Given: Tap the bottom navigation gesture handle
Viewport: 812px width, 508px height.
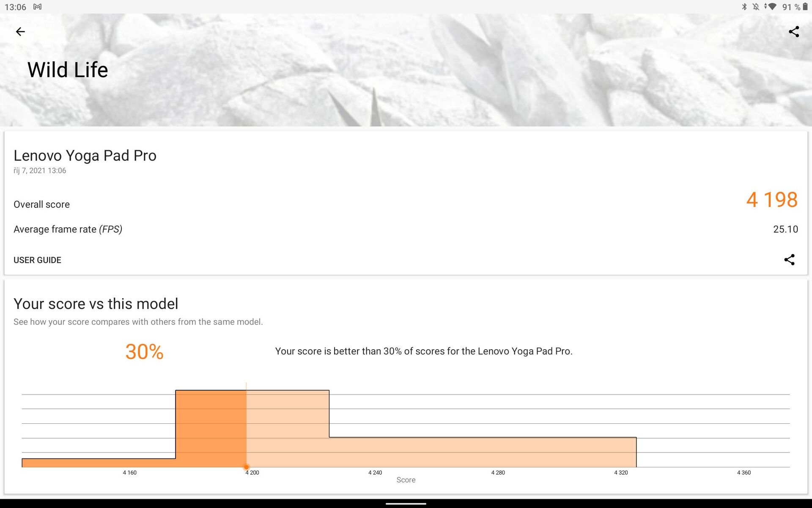Looking at the screenshot, I should [406, 504].
